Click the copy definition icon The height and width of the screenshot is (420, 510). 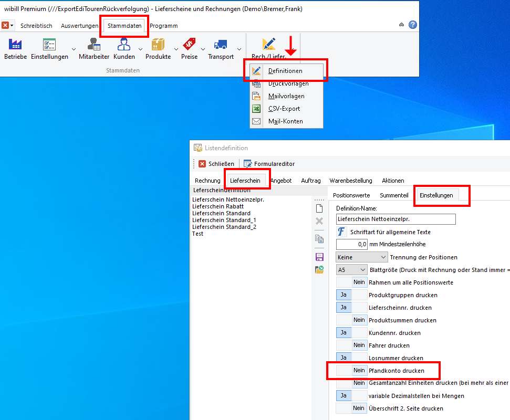pos(319,239)
